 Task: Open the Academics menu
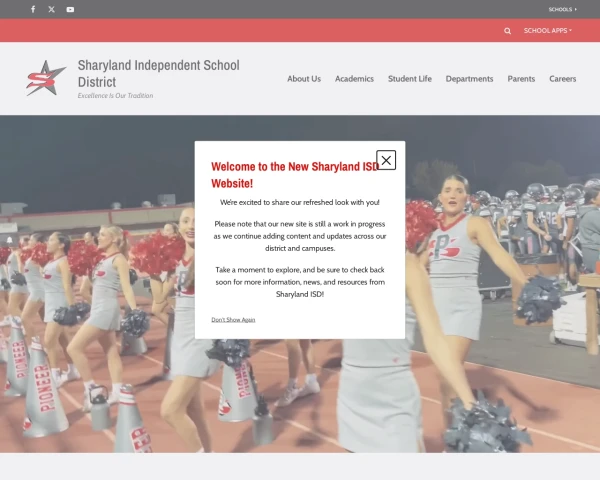coord(354,78)
